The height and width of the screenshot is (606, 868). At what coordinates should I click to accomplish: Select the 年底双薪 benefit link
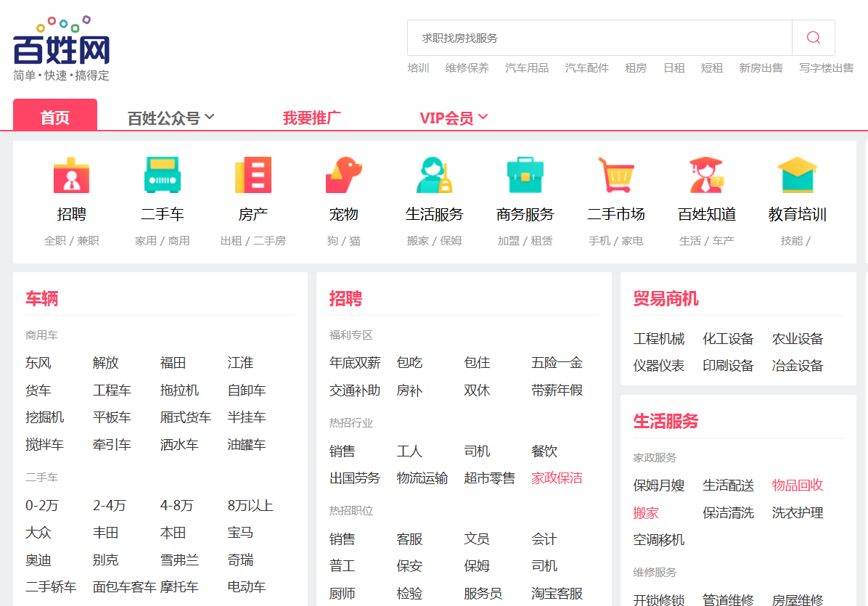click(x=355, y=363)
